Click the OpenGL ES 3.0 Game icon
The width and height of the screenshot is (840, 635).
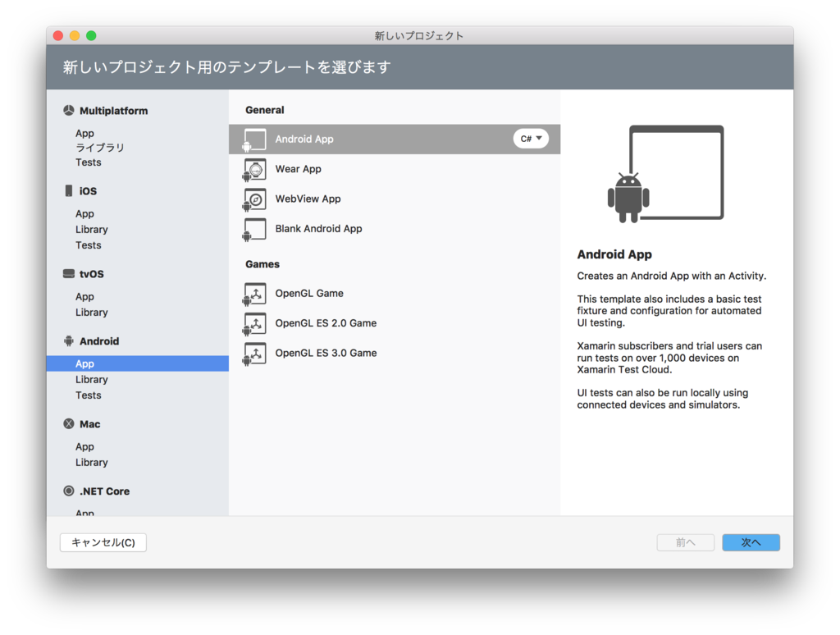pos(254,354)
